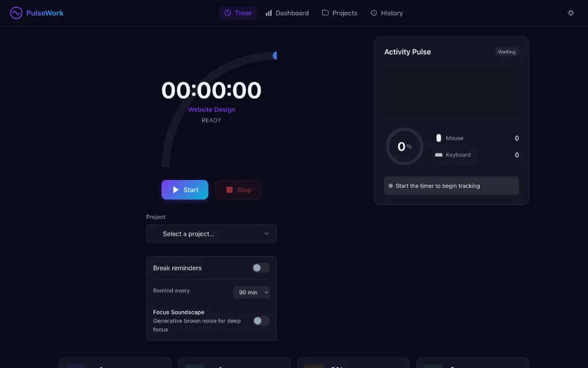This screenshot has height=368, width=588.
Task: Change the 90 min reminder interval
Action: pyautogui.click(x=252, y=292)
